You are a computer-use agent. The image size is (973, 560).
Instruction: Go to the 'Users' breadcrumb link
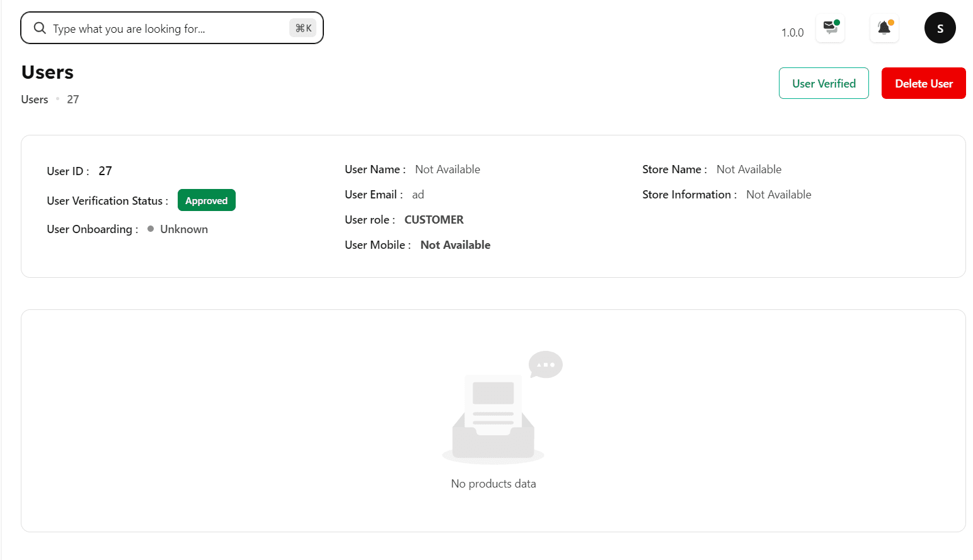(35, 100)
